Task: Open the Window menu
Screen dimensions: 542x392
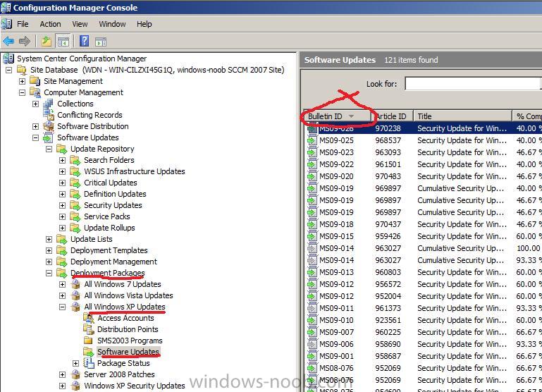Action: pos(112,24)
